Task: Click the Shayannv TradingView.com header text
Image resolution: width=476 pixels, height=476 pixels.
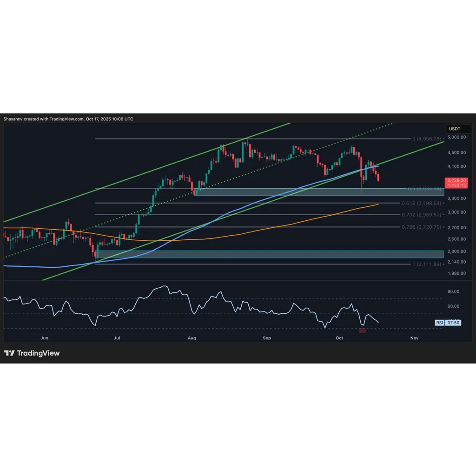Action: (68, 119)
